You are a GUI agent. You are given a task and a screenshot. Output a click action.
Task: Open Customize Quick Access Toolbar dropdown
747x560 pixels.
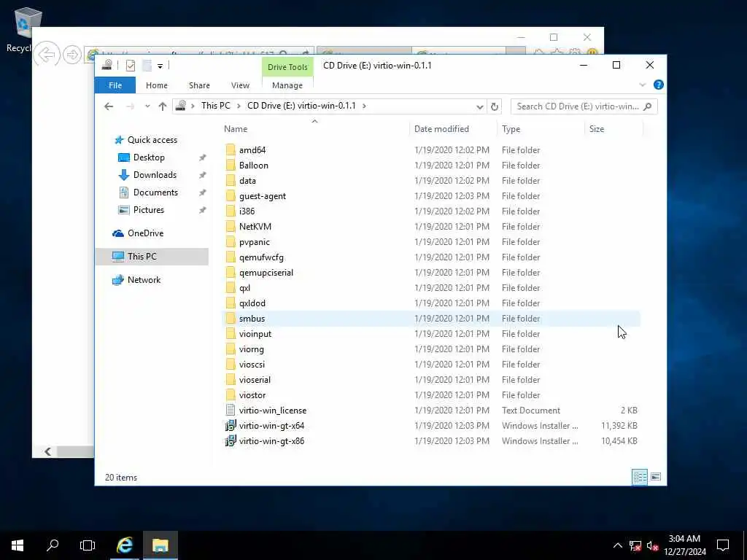160,66
